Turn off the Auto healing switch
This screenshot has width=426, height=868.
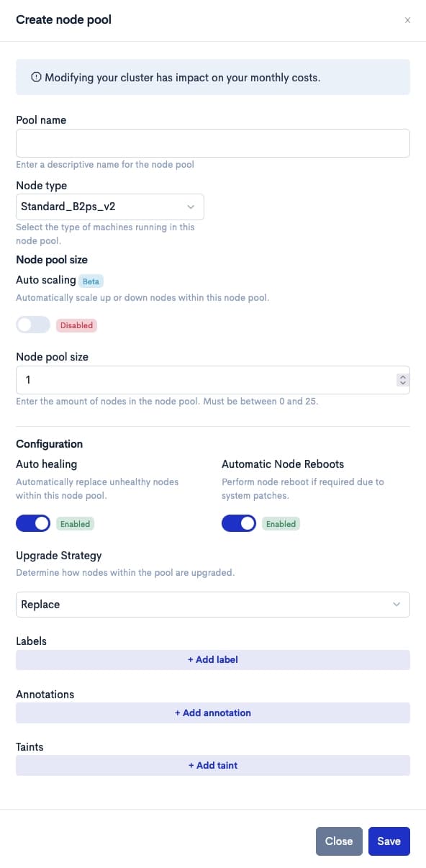33,523
